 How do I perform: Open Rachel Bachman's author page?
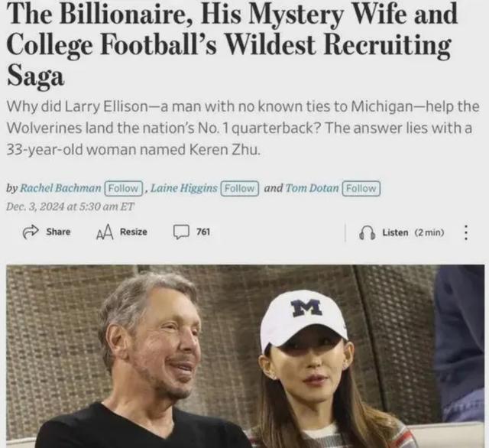click(60, 188)
